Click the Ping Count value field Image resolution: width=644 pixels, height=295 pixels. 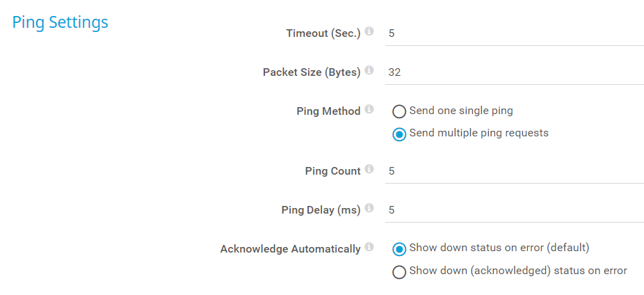514,171
